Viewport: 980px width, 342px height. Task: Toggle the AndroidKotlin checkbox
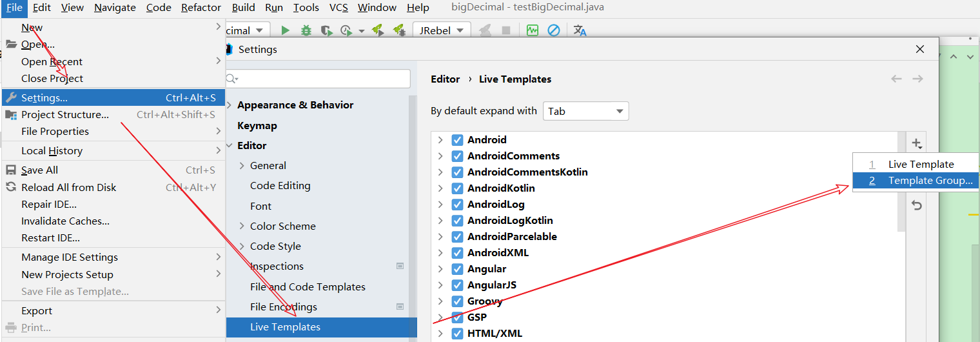tap(458, 188)
